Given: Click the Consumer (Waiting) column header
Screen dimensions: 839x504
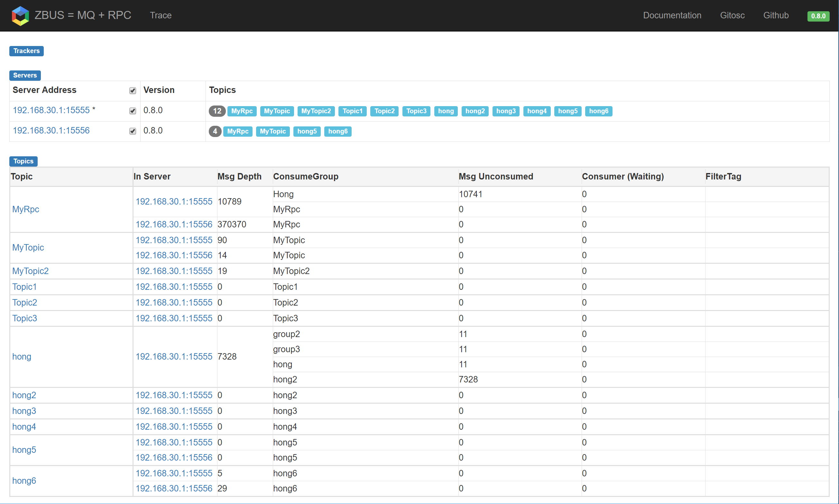Looking at the screenshot, I should click(x=622, y=177).
